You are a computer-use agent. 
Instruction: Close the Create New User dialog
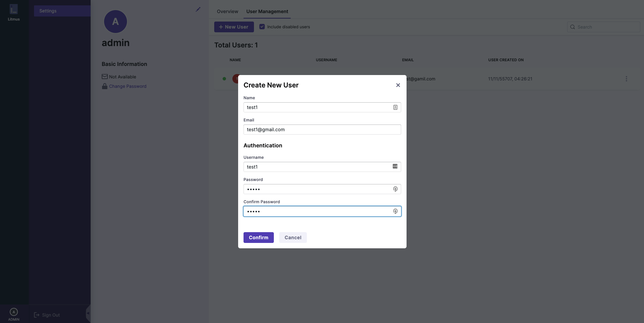click(398, 85)
